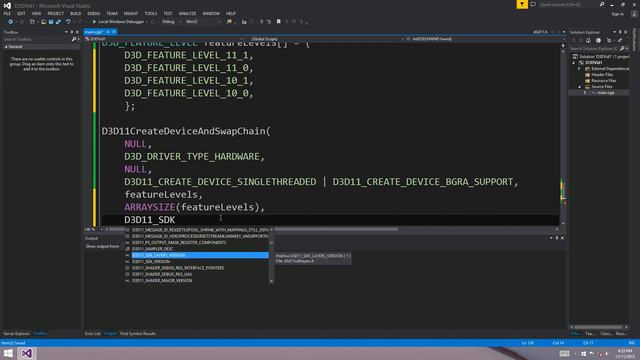The height and width of the screenshot is (360, 640).
Task: Open the VIEW menu
Action: (x=36, y=13)
